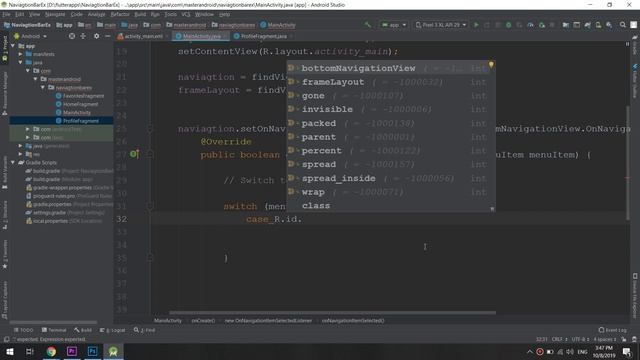The height and width of the screenshot is (360, 640).
Task: Toggle the Layout Captures side tab
Action: (x=4, y=300)
